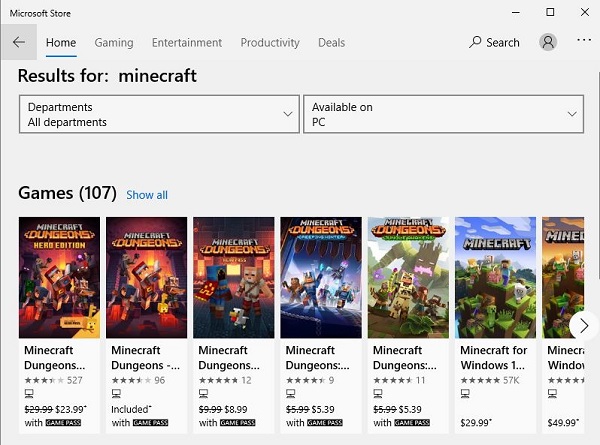
Task: Expand the Available on PC dropdown
Action: click(x=443, y=114)
